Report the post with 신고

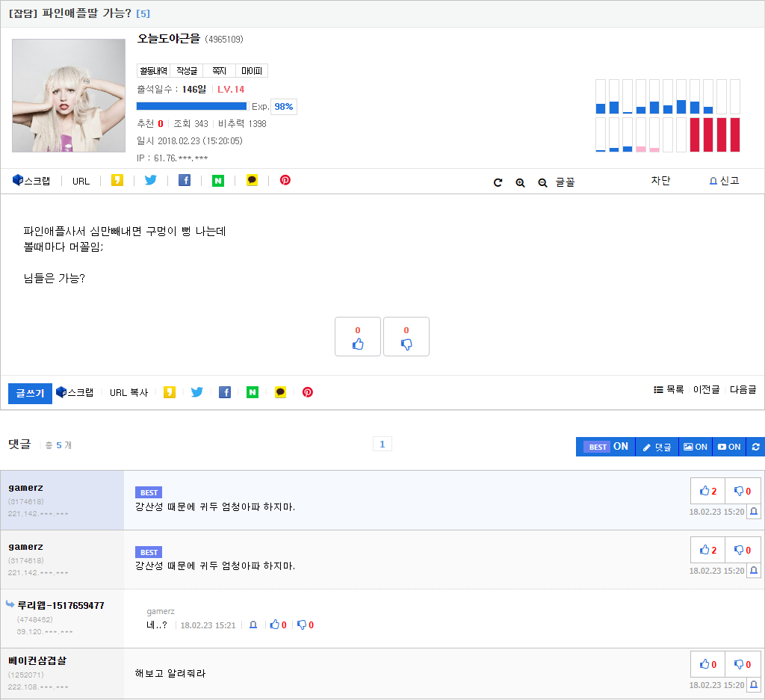click(x=724, y=181)
